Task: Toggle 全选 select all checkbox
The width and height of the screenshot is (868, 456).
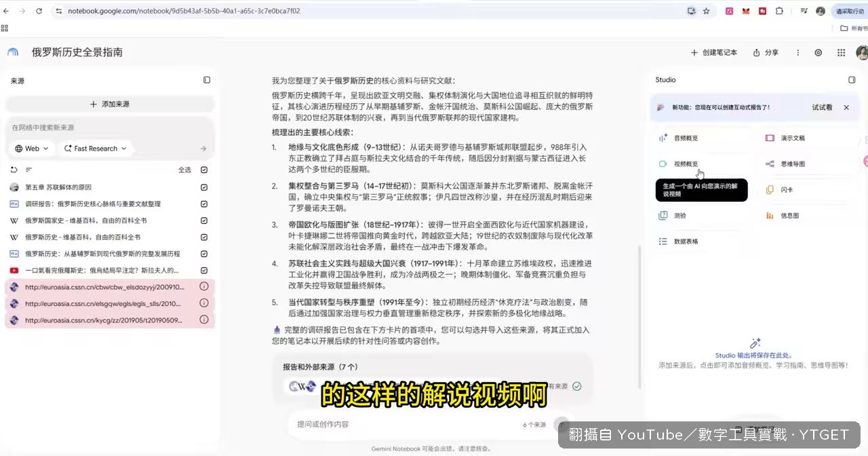Action: point(204,170)
